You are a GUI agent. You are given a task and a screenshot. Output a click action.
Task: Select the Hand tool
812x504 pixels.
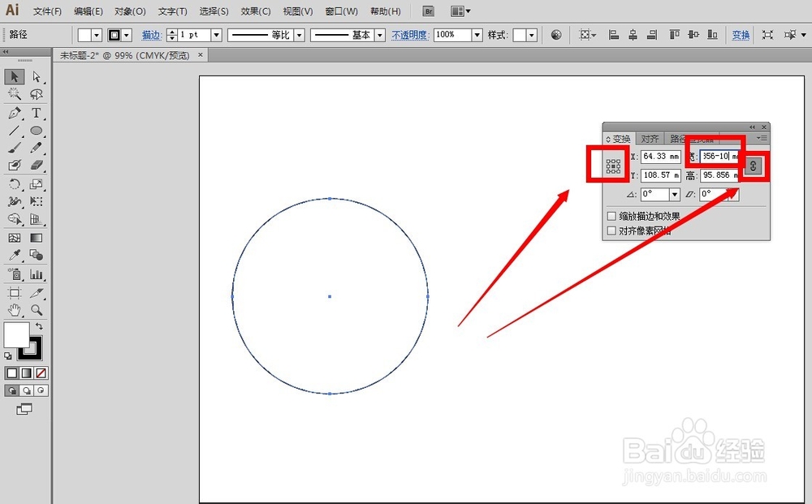click(15, 310)
